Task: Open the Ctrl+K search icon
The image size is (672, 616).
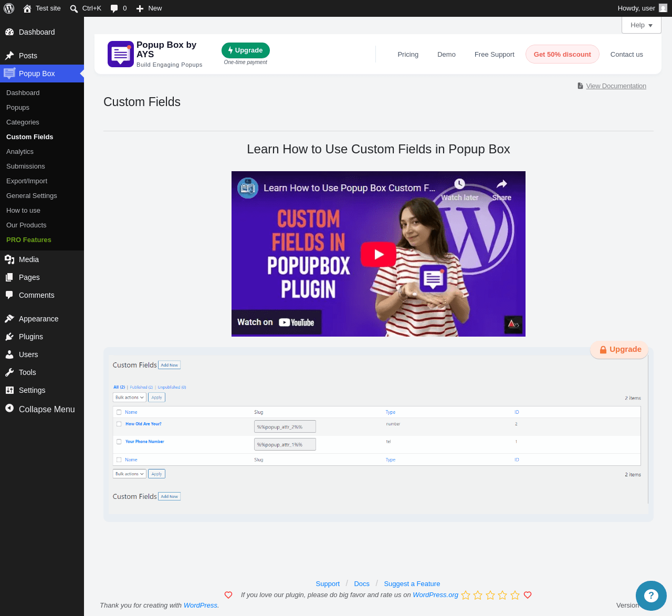Action: coord(74,8)
